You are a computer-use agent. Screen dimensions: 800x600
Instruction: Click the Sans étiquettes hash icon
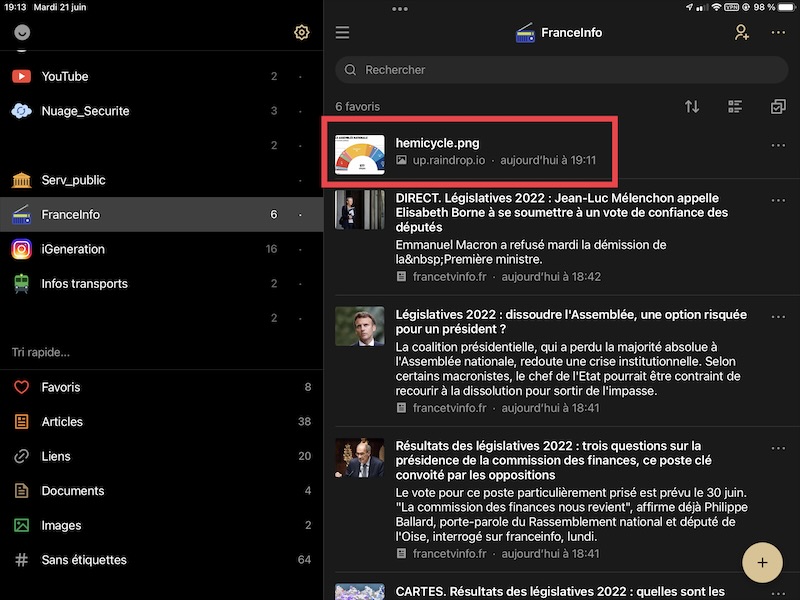pyautogui.click(x=21, y=560)
